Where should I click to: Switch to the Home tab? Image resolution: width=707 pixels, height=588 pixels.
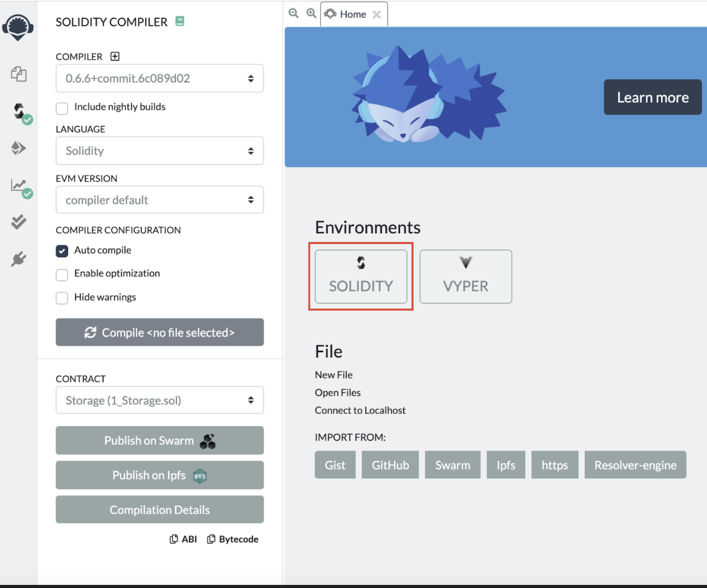(353, 14)
